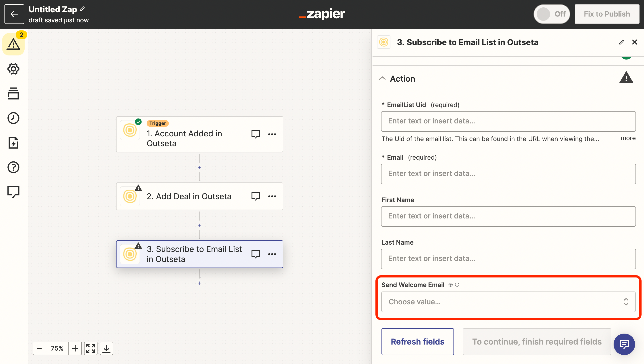Screen dimensions: 644x364
Task: Open Zap settings from the sidebar
Action: (13, 69)
